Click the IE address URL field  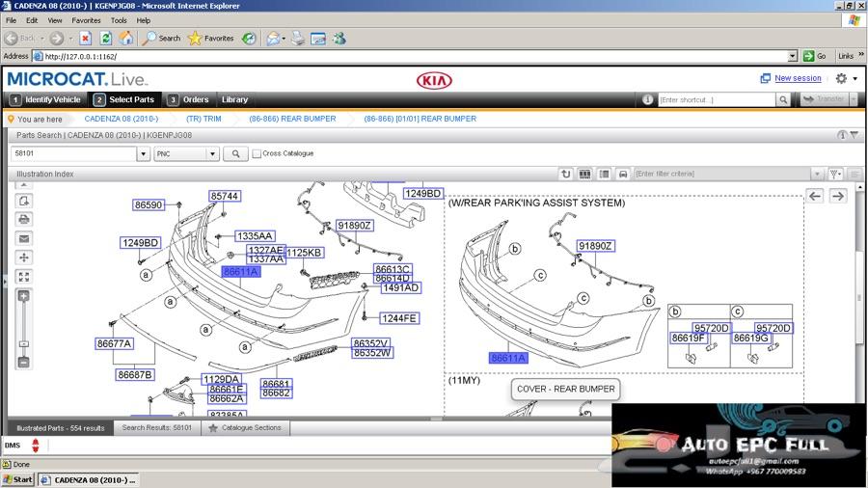coord(410,56)
